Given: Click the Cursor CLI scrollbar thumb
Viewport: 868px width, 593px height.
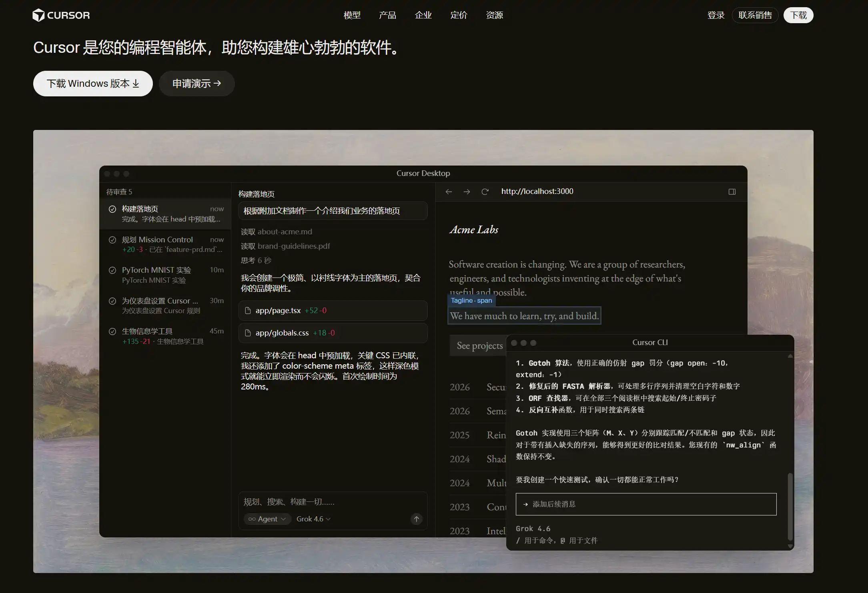Looking at the screenshot, I should pyautogui.click(x=790, y=507).
